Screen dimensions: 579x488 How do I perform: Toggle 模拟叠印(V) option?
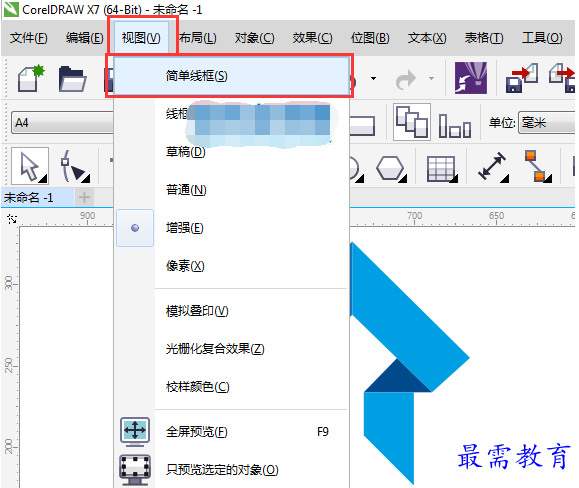(232, 311)
